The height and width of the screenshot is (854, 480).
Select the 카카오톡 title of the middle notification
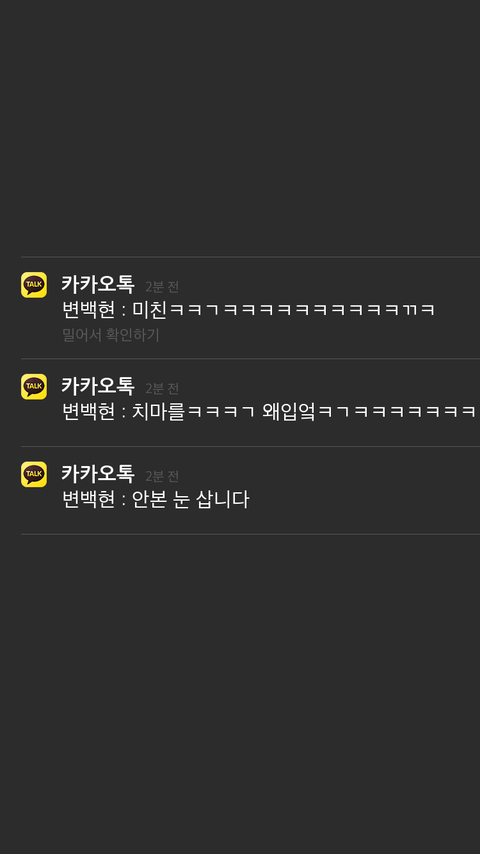(98, 386)
